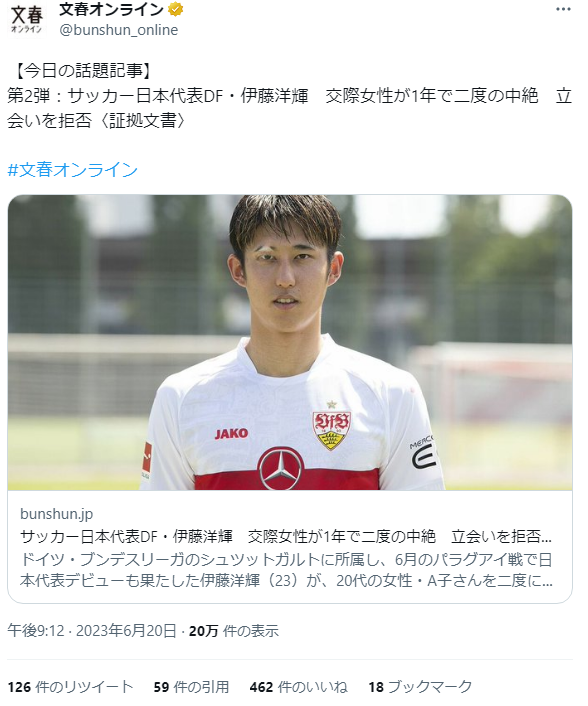This screenshot has width=588, height=706.
Task: Open the #文春オンライン hashtag
Action: click(x=72, y=170)
